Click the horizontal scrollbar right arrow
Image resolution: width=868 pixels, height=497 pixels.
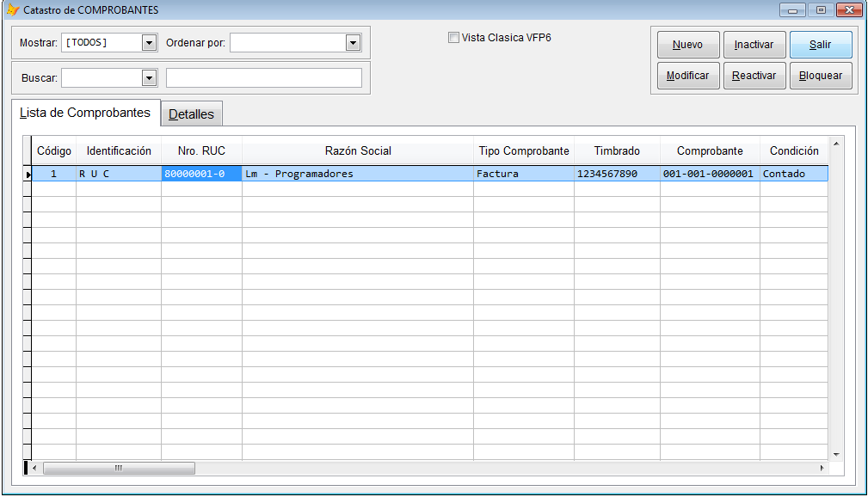(x=822, y=468)
